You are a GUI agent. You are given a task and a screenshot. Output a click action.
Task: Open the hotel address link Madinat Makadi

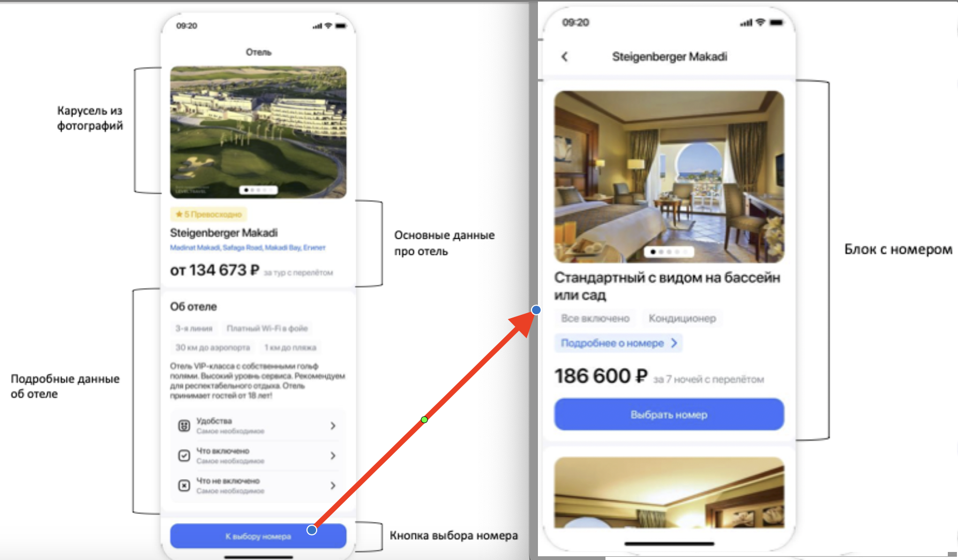click(x=248, y=247)
